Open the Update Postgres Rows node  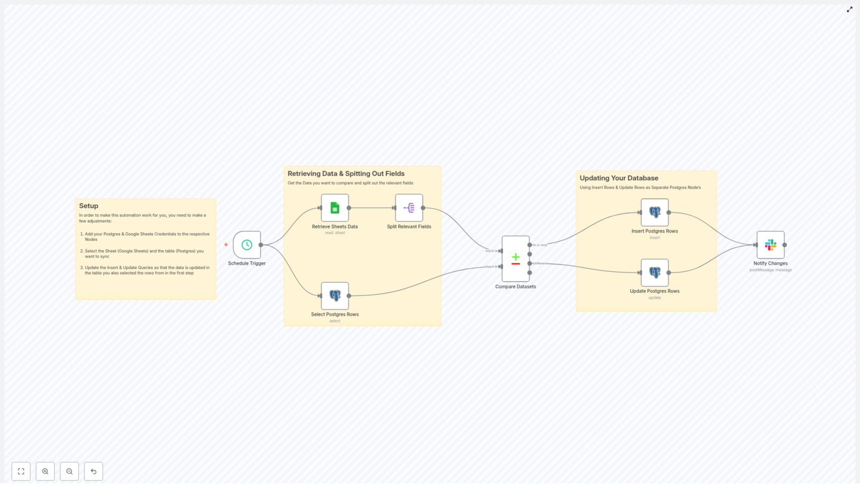pos(654,272)
